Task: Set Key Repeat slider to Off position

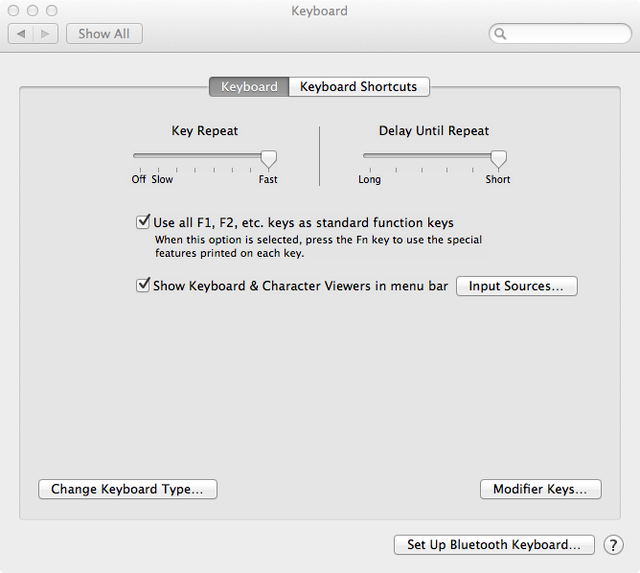Action: [137, 157]
